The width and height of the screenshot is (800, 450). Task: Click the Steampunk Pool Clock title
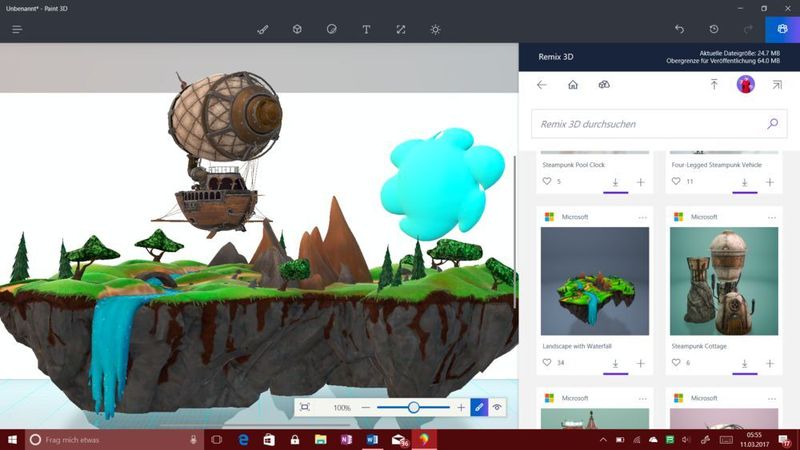click(573, 165)
